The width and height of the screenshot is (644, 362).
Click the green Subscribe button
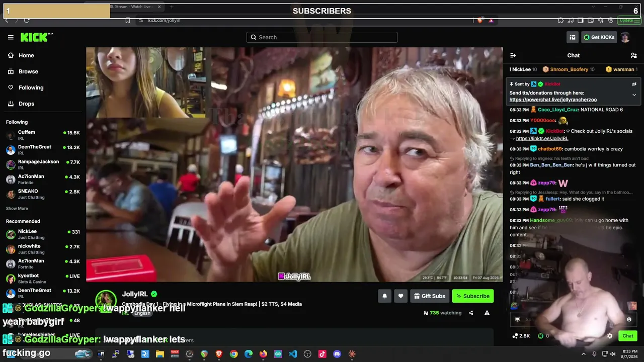(x=473, y=296)
